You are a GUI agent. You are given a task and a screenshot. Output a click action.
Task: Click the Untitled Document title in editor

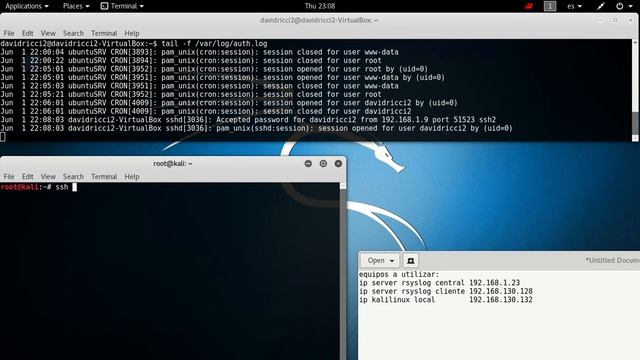(612, 260)
